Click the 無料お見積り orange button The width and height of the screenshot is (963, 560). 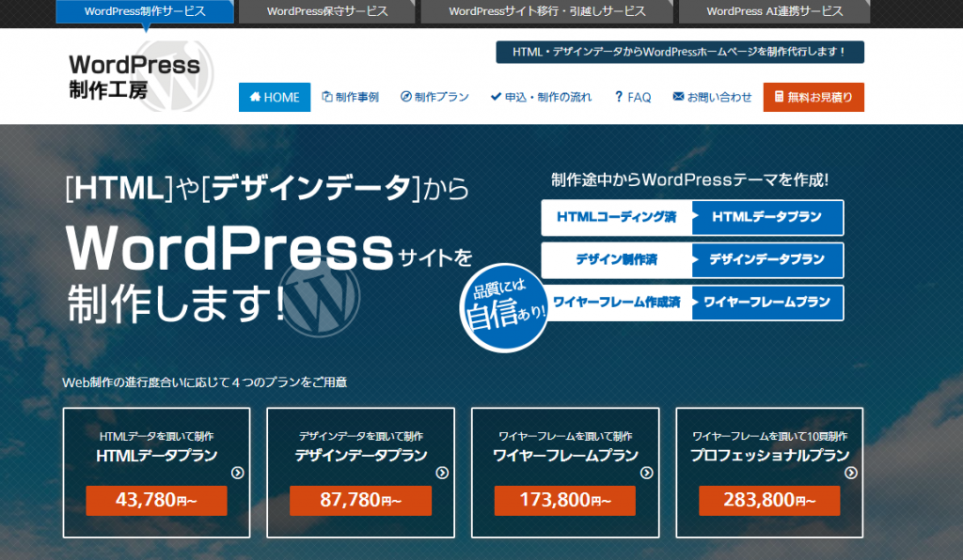tap(813, 97)
